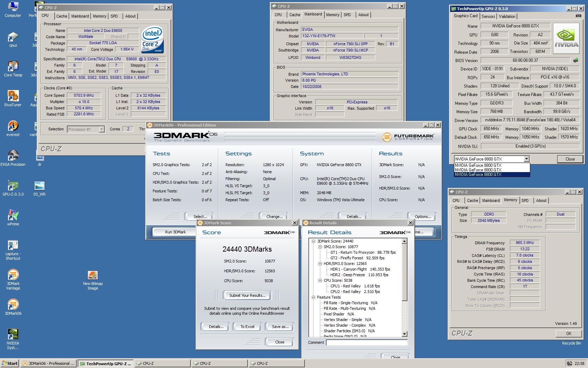Click the Start button
588x368 pixels.
[10, 363]
